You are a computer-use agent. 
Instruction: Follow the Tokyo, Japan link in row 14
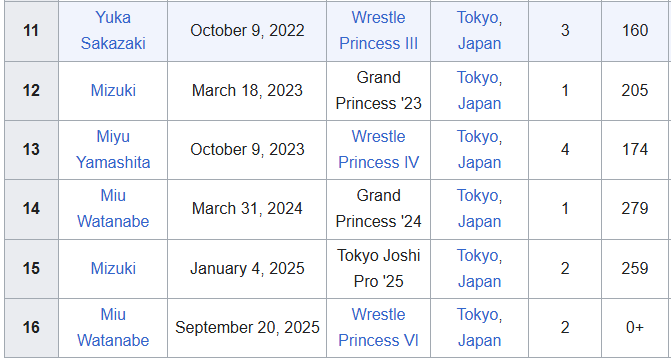[x=479, y=208]
